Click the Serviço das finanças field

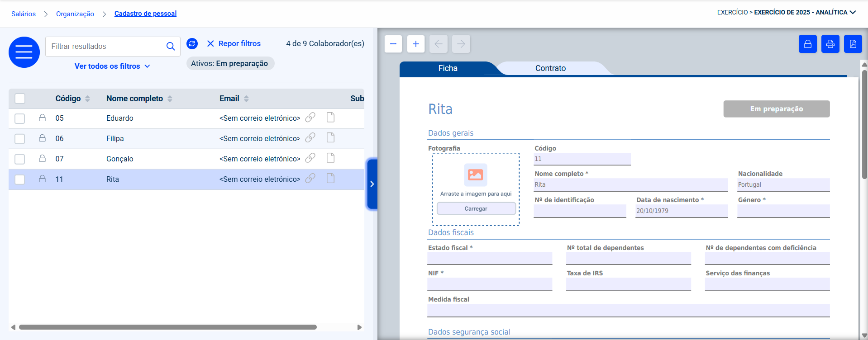(767, 284)
